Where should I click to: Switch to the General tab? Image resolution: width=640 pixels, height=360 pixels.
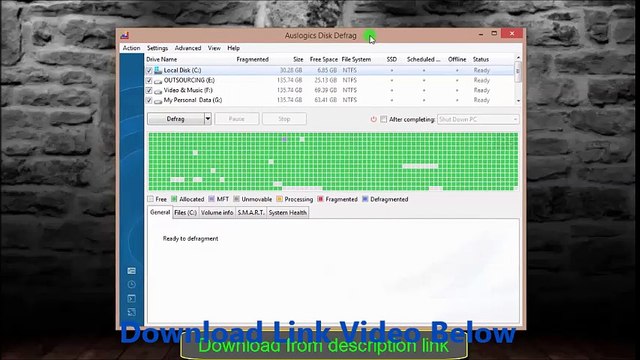coord(160,212)
